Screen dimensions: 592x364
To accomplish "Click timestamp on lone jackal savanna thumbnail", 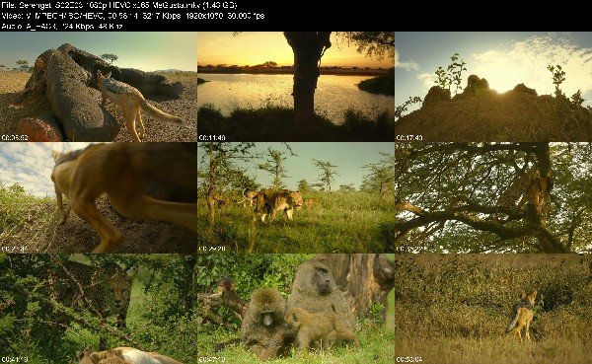I will 409,360.
